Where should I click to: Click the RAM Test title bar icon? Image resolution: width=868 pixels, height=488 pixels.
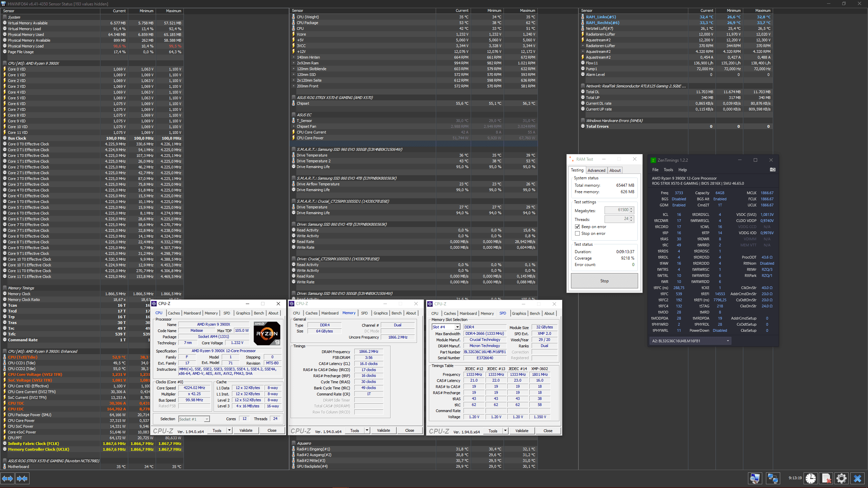[571, 159]
